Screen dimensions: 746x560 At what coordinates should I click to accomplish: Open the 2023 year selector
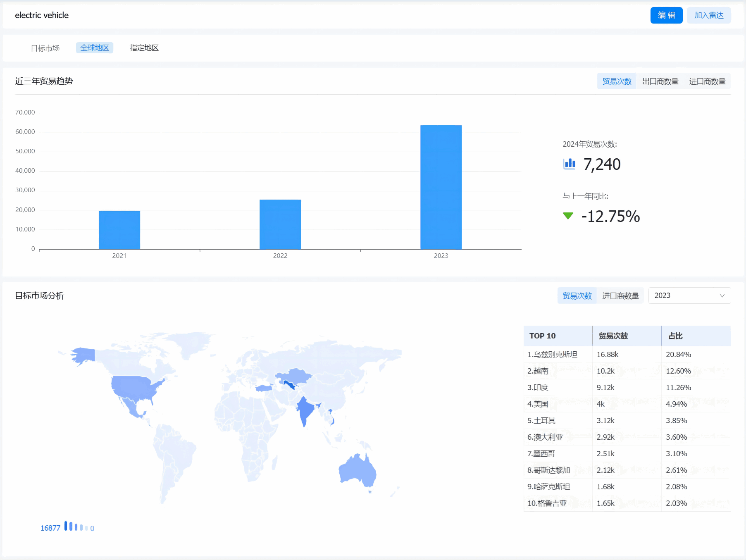tap(689, 295)
